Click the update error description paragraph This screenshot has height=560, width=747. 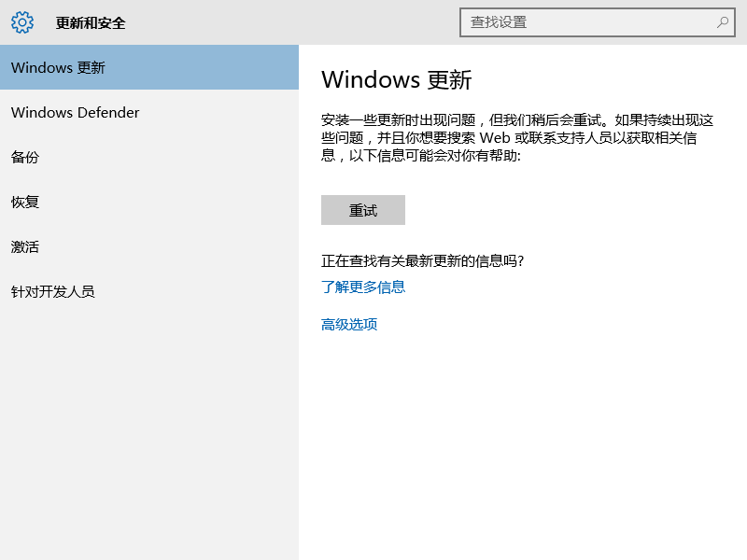click(x=517, y=137)
